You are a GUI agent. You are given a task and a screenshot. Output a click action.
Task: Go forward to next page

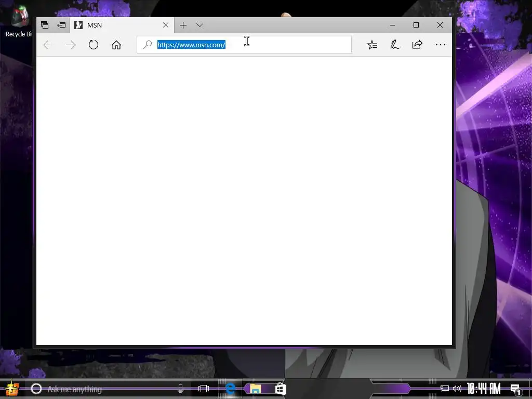pos(71,45)
